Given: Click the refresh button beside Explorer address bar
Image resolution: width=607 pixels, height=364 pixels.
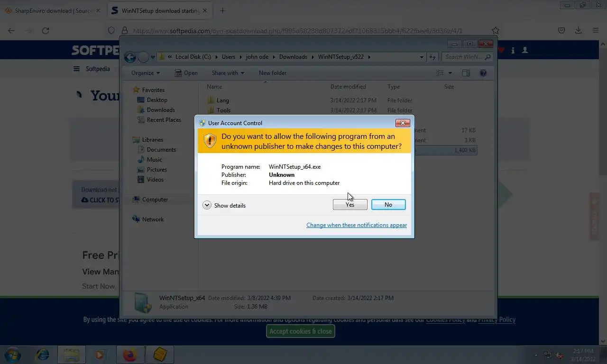Looking at the screenshot, I should [x=432, y=57].
